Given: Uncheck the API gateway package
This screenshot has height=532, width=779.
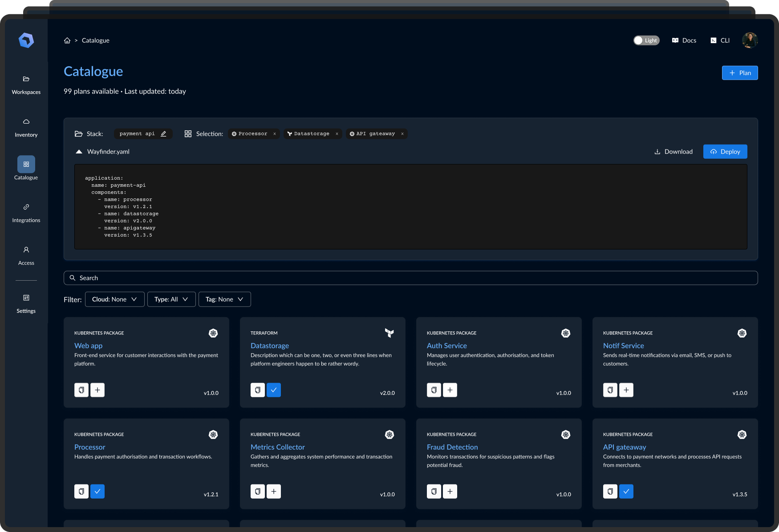Looking at the screenshot, I should 626,492.
